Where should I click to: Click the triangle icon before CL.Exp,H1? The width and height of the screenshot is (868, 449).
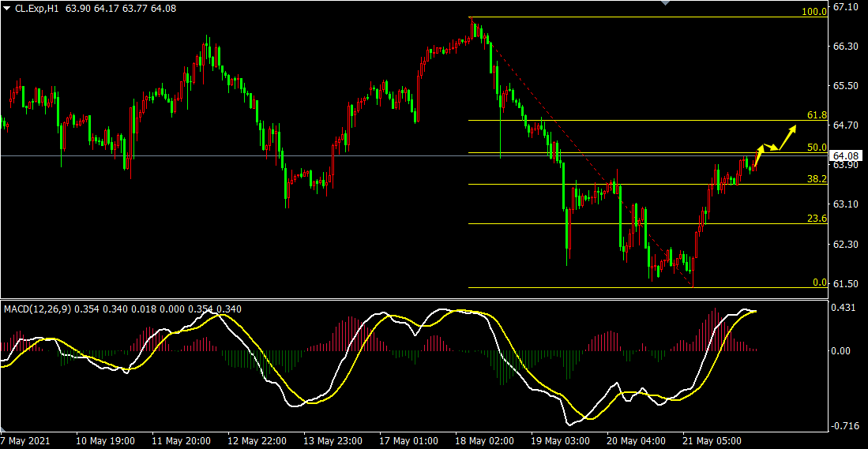[x=6, y=9]
